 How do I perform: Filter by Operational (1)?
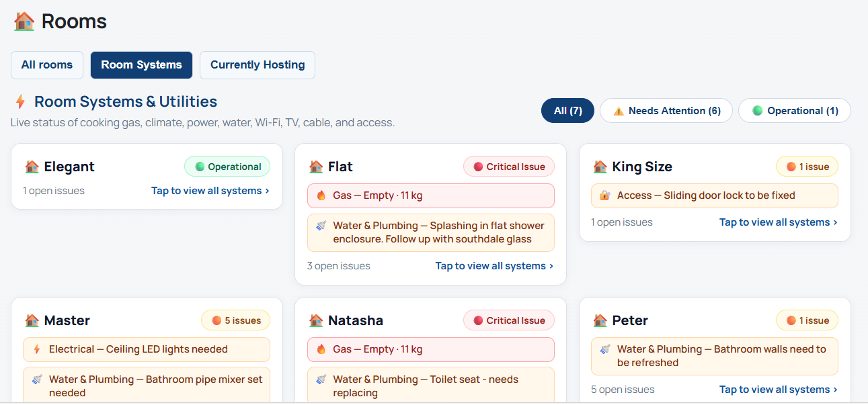795,111
